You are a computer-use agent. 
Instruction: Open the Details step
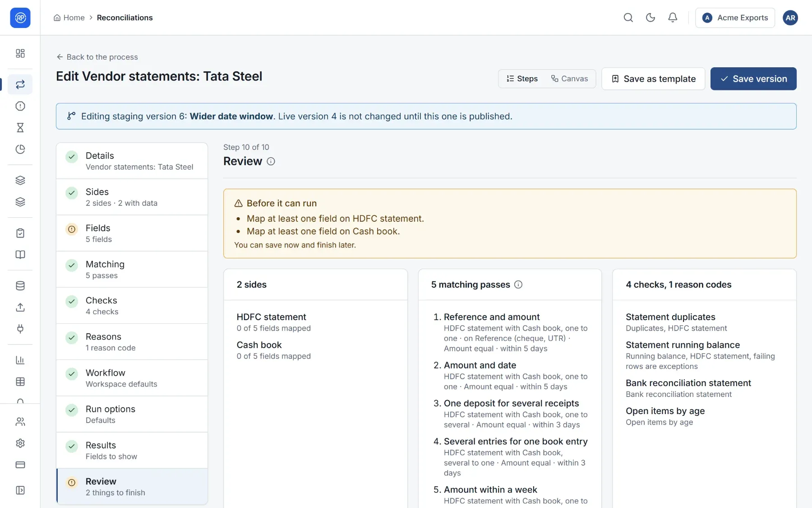tap(132, 161)
